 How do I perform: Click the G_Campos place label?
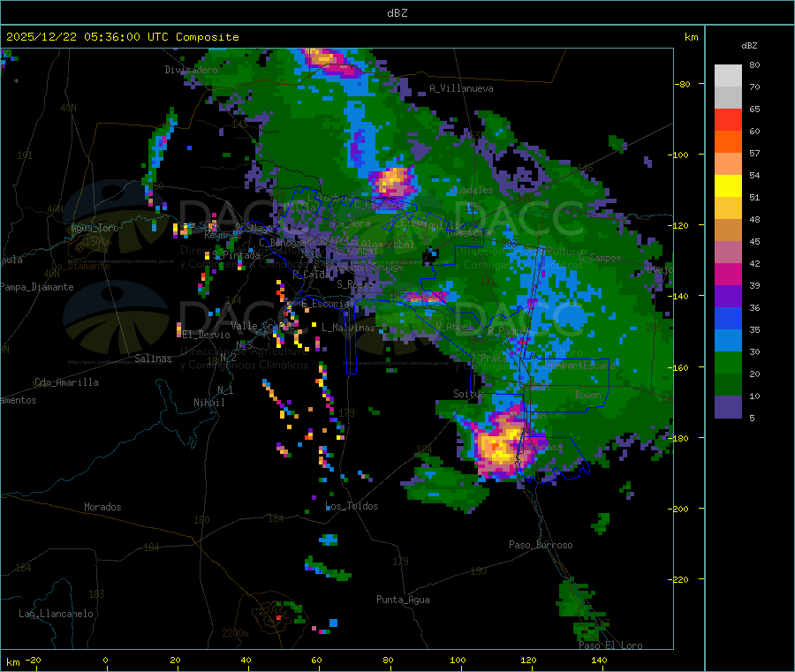click(601, 258)
